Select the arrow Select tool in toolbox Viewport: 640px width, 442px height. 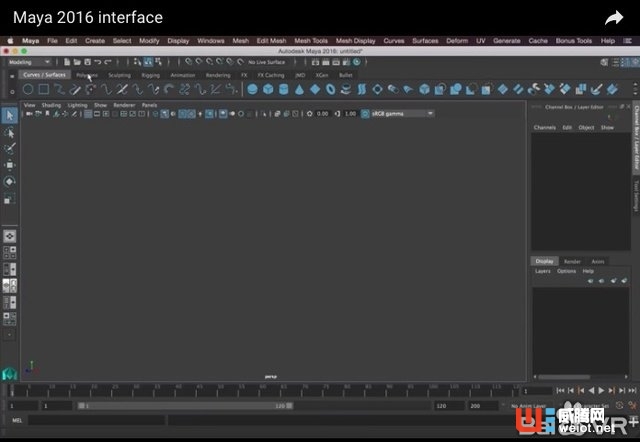[10, 114]
